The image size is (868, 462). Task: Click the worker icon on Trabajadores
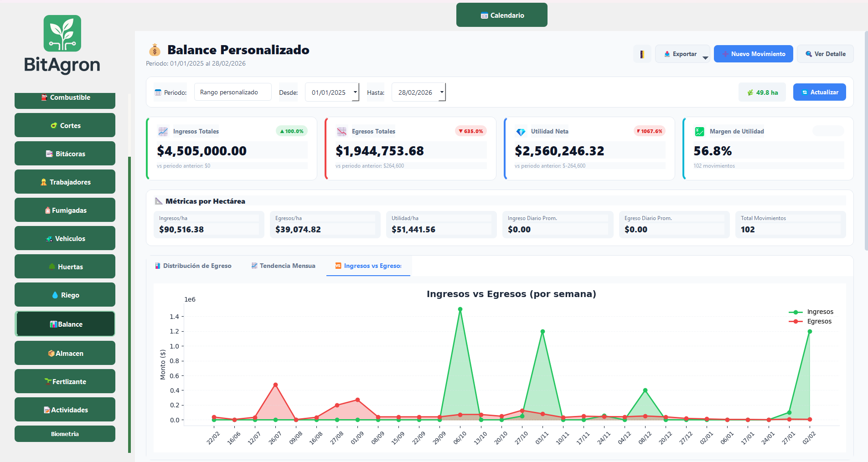pyautogui.click(x=44, y=182)
